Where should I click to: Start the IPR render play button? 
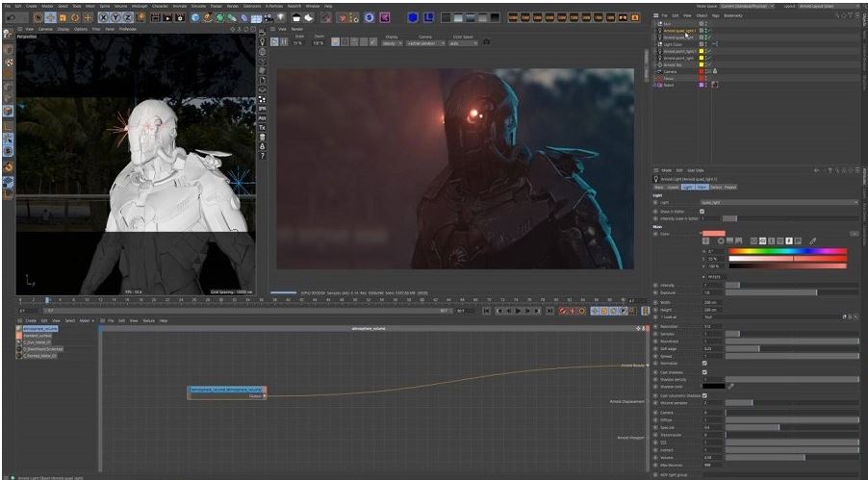(272, 42)
